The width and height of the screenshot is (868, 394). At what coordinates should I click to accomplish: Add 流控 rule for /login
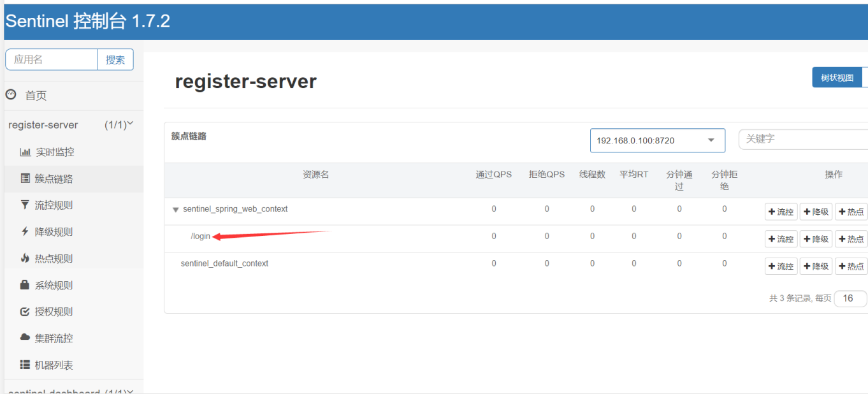(781, 239)
